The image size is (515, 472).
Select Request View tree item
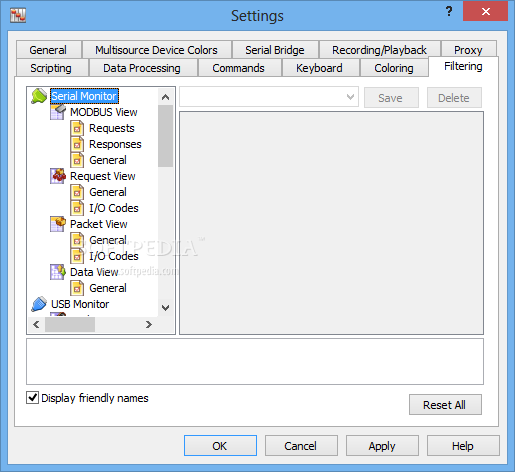click(103, 176)
